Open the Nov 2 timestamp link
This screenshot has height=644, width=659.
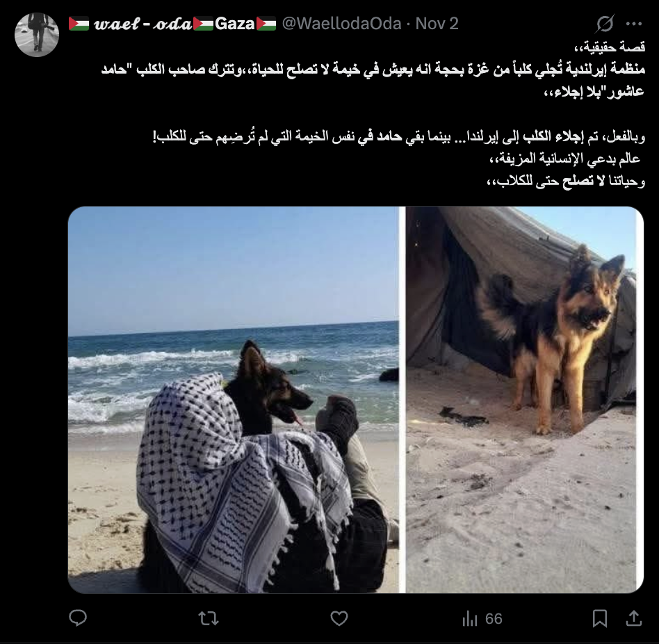437,24
